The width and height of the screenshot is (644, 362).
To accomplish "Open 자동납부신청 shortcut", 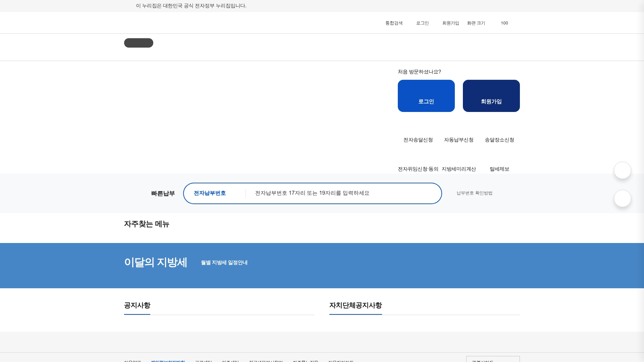I will pyautogui.click(x=459, y=140).
